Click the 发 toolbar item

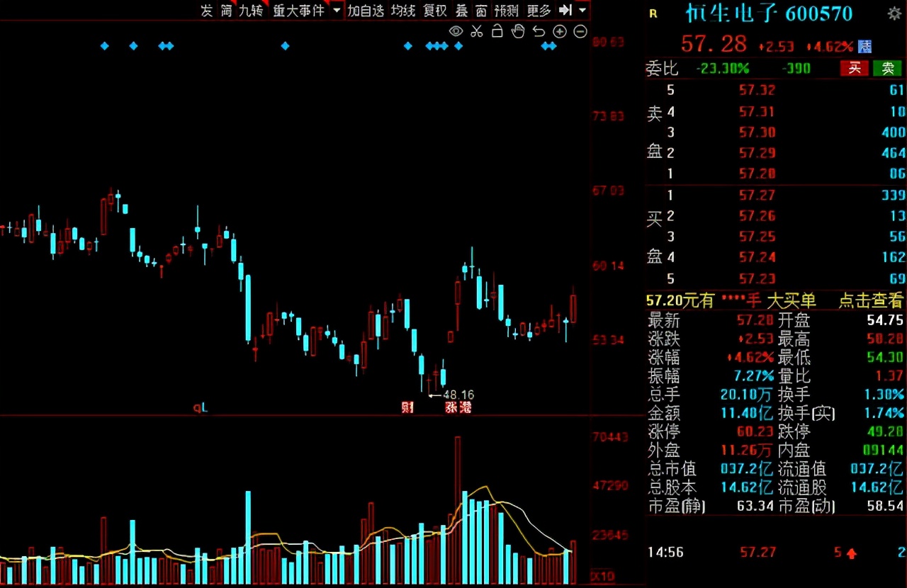[206, 11]
